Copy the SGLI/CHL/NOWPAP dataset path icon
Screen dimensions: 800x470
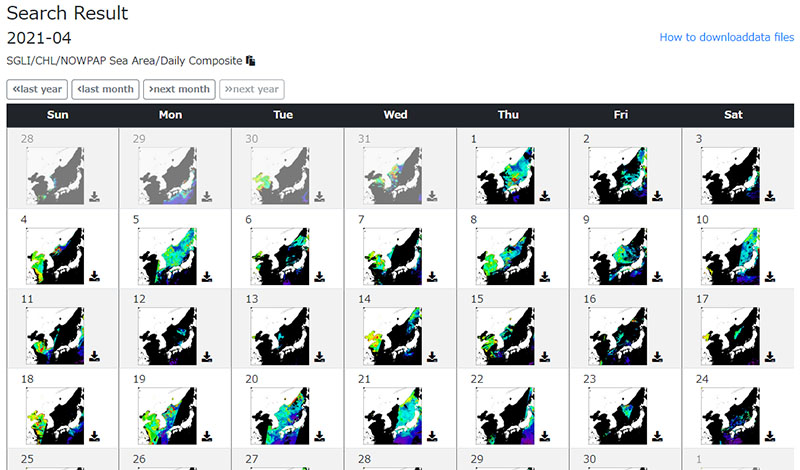251,61
